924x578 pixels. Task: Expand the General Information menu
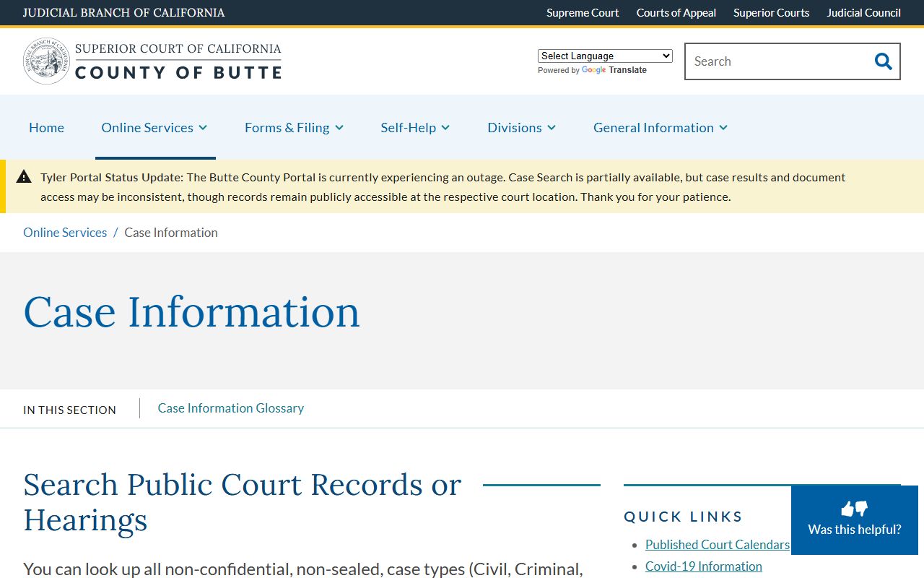click(661, 127)
